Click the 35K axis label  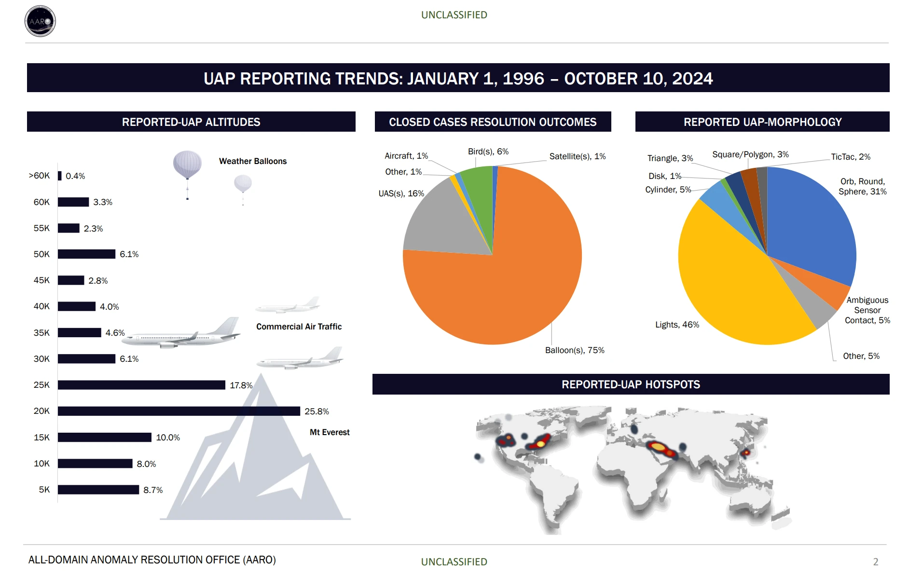point(41,333)
